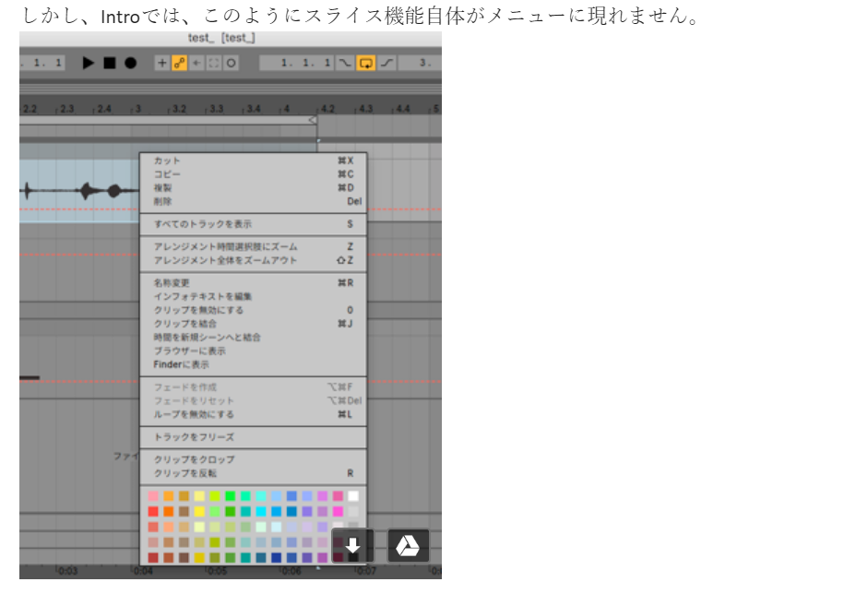Screen dimensions: 868x594
Task: Enable the Punch-In switch
Action: 345,63
